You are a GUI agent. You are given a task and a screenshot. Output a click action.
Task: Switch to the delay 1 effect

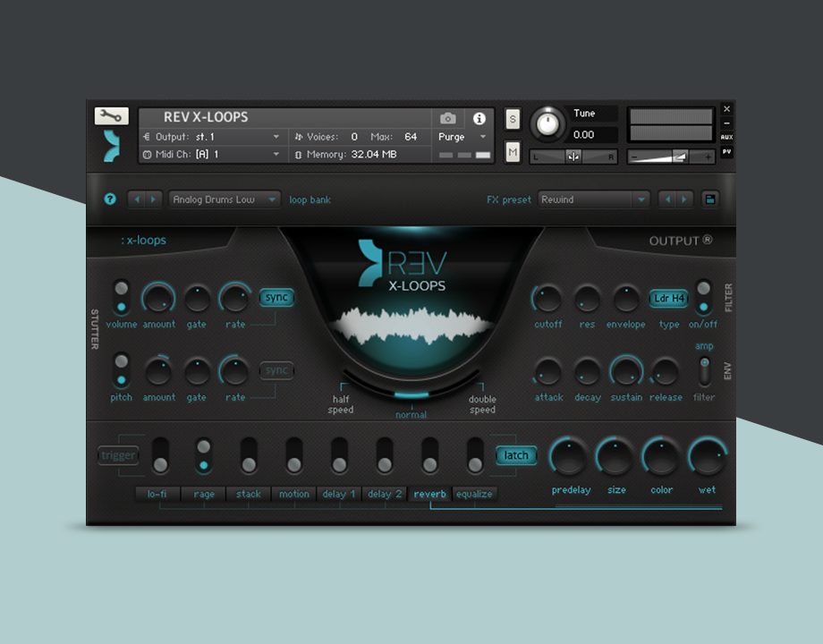point(338,494)
